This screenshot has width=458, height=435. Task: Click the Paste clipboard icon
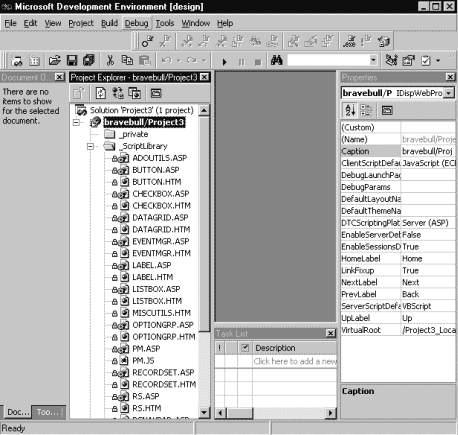point(145,60)
